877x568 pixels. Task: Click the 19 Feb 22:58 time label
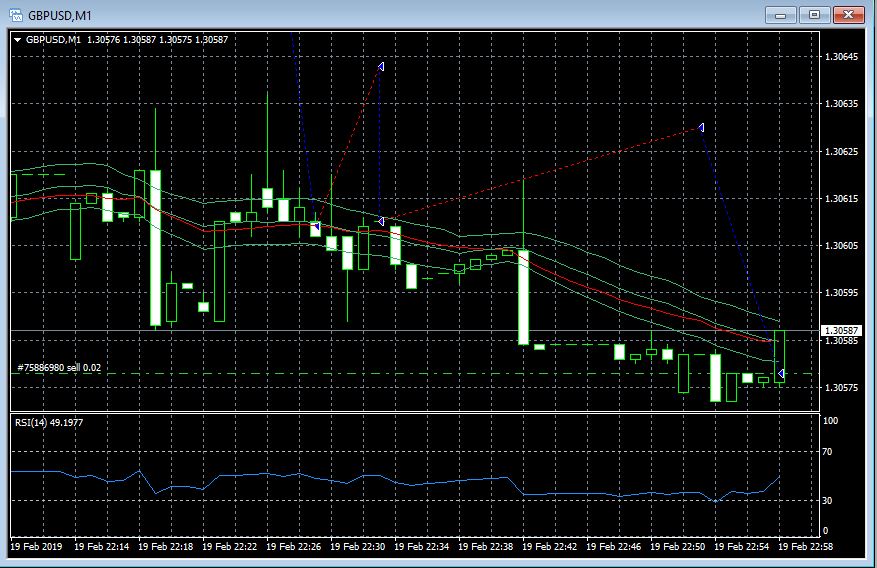[805, 546]
